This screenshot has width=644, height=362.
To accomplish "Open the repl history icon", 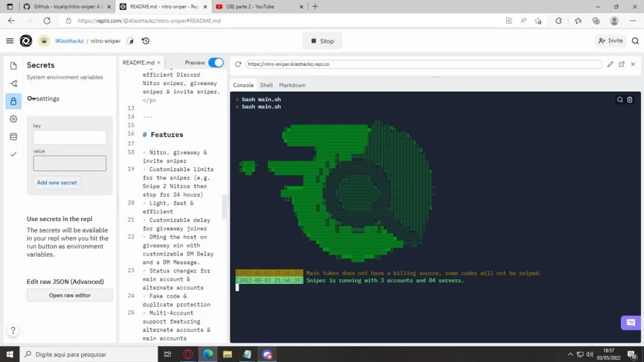I will point(146,41).
